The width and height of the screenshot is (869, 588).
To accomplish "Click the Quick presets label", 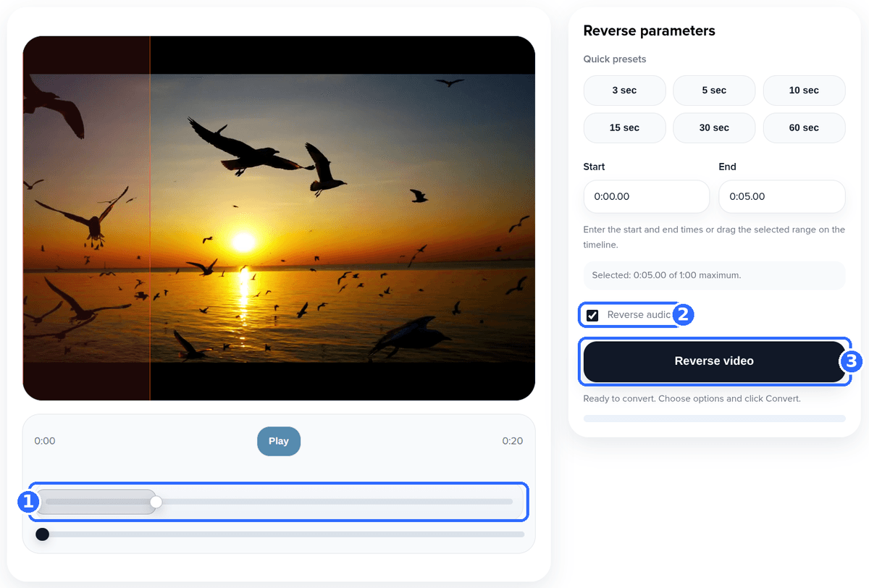I will point(615,59).
